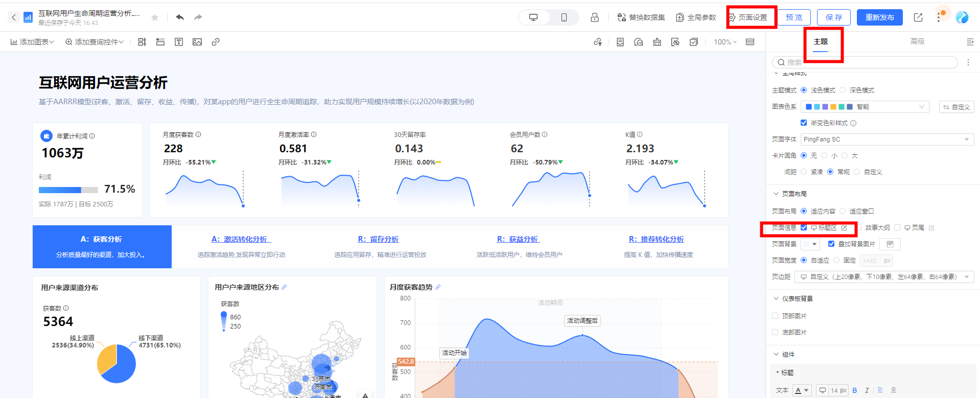Open the 页面字体 PingFang SC dropdown
This screenshot has width=980, height=398.
pos(886,139)
